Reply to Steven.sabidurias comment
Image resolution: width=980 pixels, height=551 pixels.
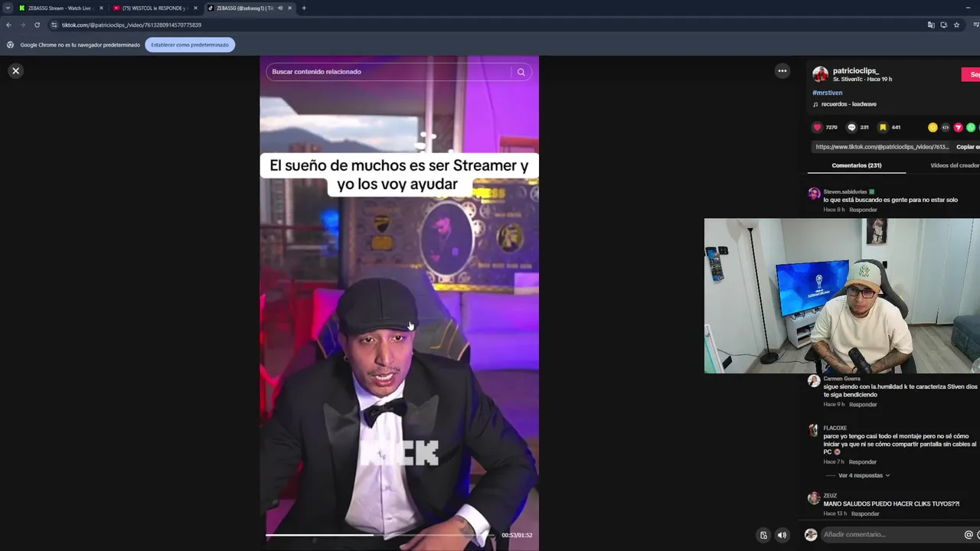click(863, 210)
